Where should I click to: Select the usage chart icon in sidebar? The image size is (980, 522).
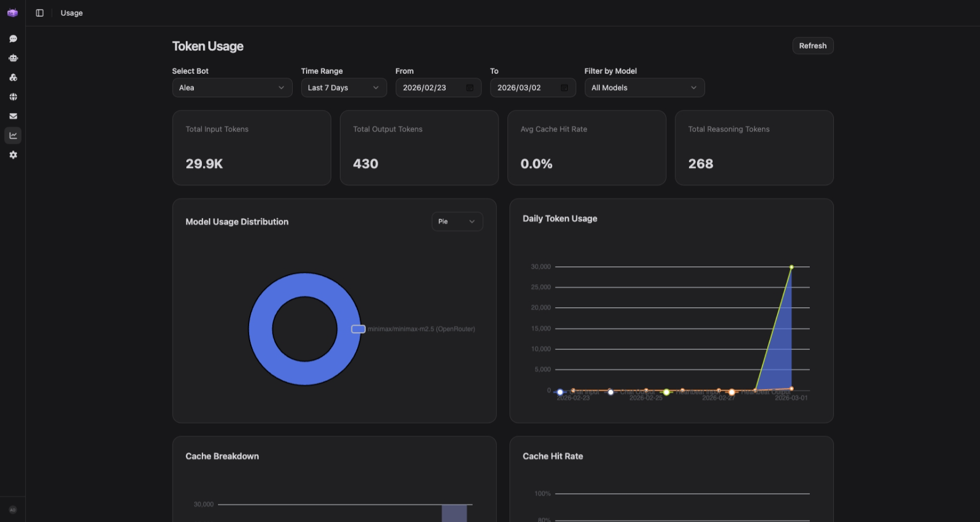[x=13, y=135]
